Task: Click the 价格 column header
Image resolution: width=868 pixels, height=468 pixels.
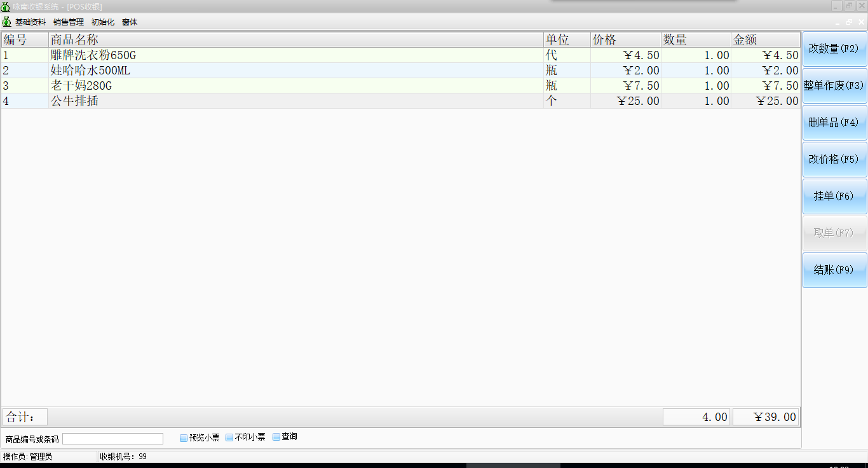Action: coord(626,40)
